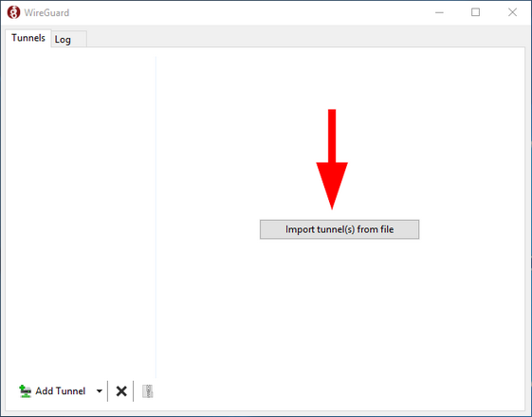Click divider between tunnel list and details
532x417 pixels.
[x=156, y=217]
